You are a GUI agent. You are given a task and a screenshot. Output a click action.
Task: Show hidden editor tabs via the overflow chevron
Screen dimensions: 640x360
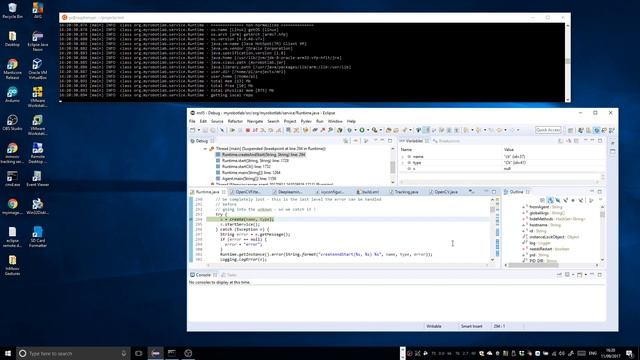click(x=471, y=191)
